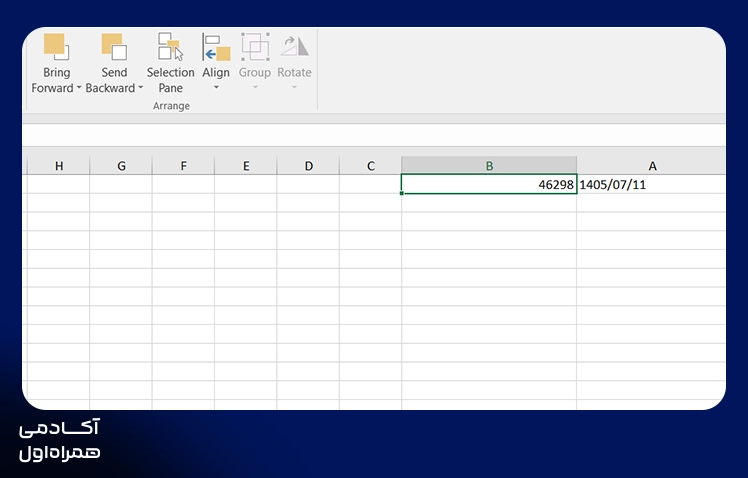Expand the Bring Forward dropdown arrow
The image size is (748, 478).
click(79, 88)
